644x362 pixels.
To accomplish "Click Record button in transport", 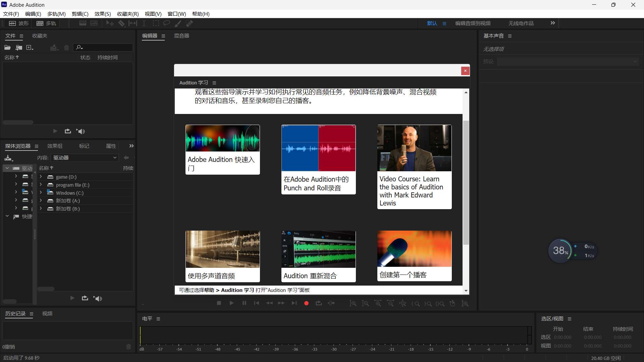I will [x=306, y=303].
